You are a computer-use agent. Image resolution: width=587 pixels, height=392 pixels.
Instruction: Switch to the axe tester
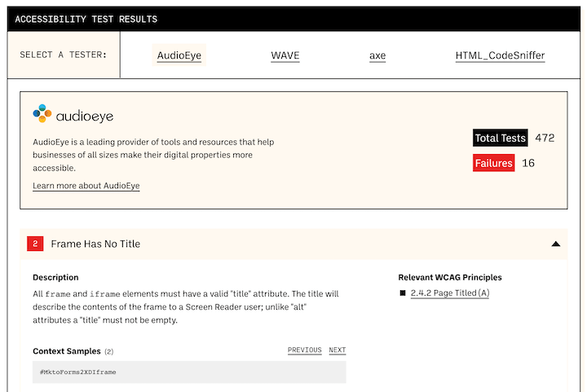point(377,55)
